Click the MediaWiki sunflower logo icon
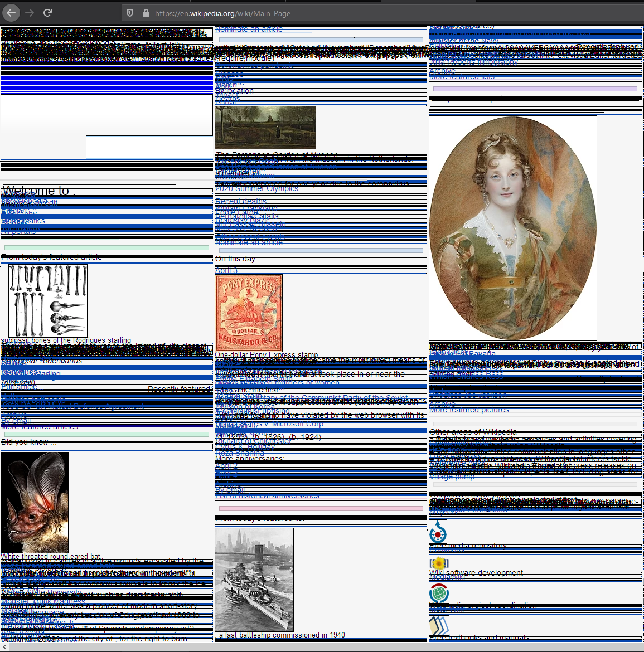The image size is (644, 652). 439,563
